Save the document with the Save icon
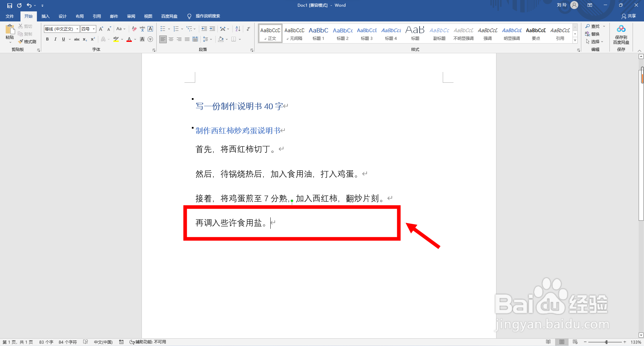 click(x=9, y=5)
